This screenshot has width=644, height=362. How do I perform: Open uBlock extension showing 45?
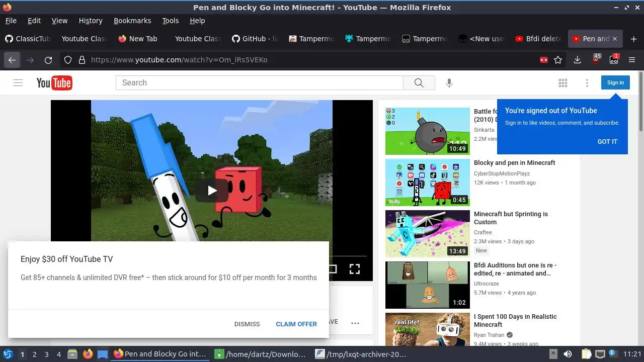tap(596, 59)
